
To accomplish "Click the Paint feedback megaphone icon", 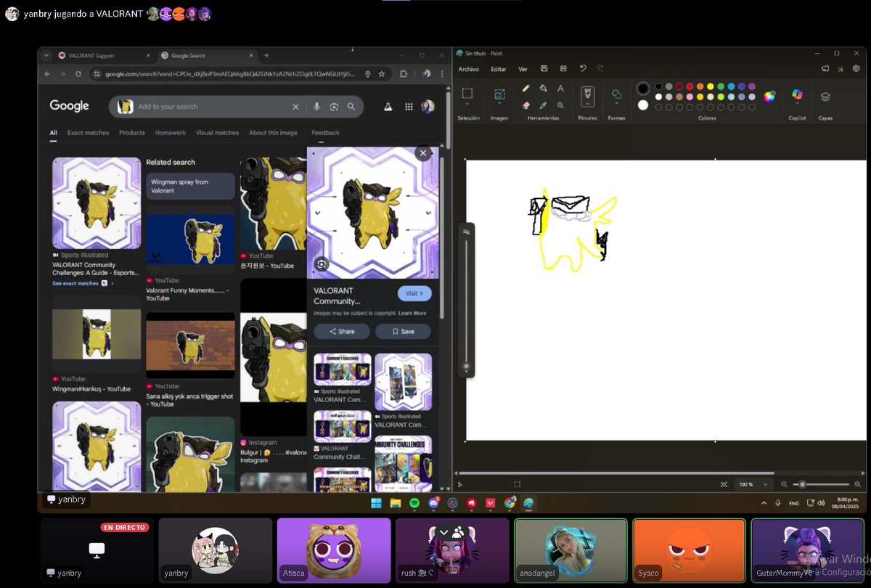I will point(825,69).
